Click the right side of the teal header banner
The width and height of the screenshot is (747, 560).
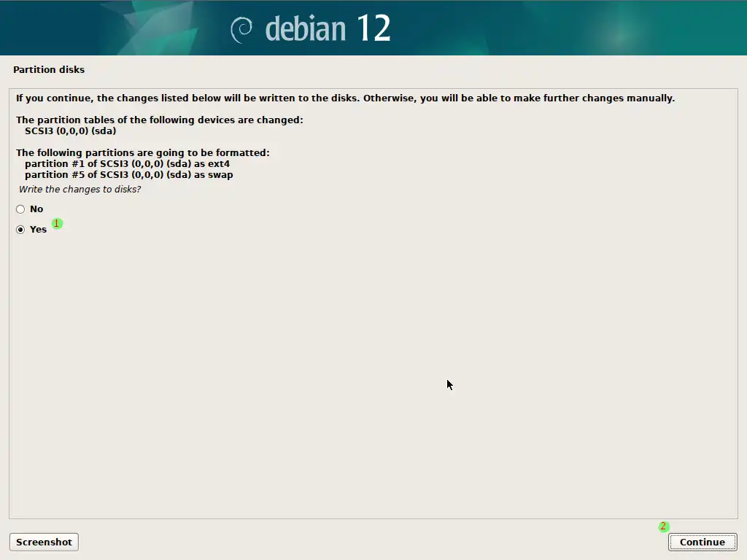pos(620,29)
